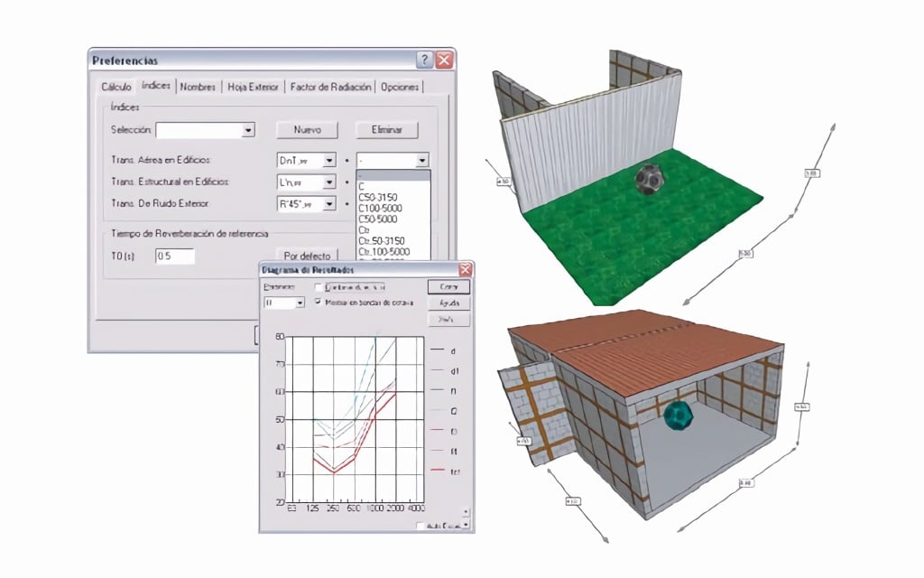Switch to the Cálculo tab

[116, 88]
